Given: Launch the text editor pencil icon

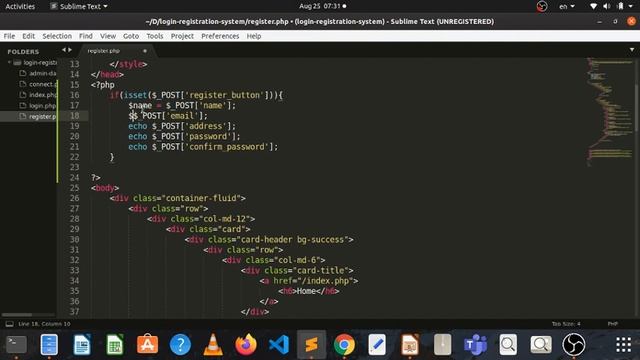Looking at the screenshot, I should click(377, 344).
